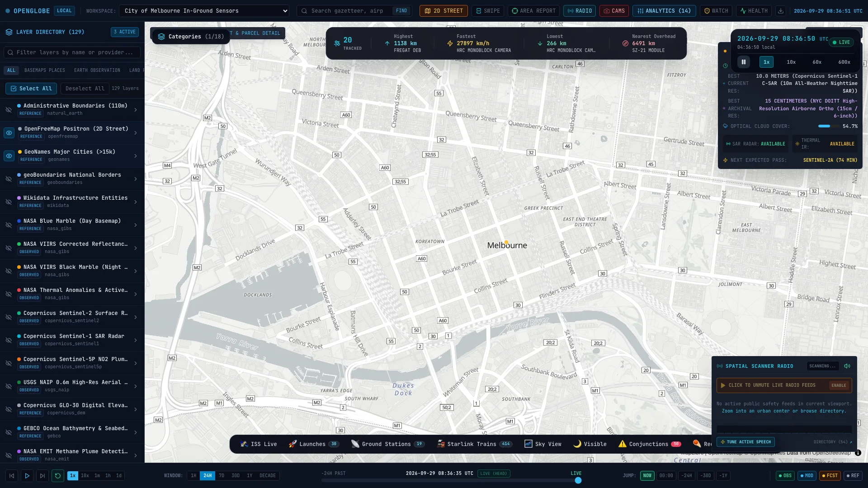Show NASA VIIRS Corrected Reflectance layer
The height and width of the screenshot is (488, 868).
[9, 248]
